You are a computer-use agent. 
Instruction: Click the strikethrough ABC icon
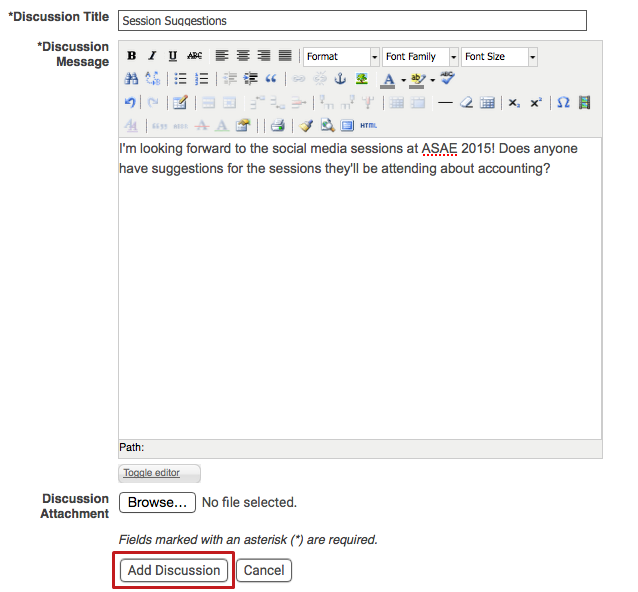click(195, 56)
